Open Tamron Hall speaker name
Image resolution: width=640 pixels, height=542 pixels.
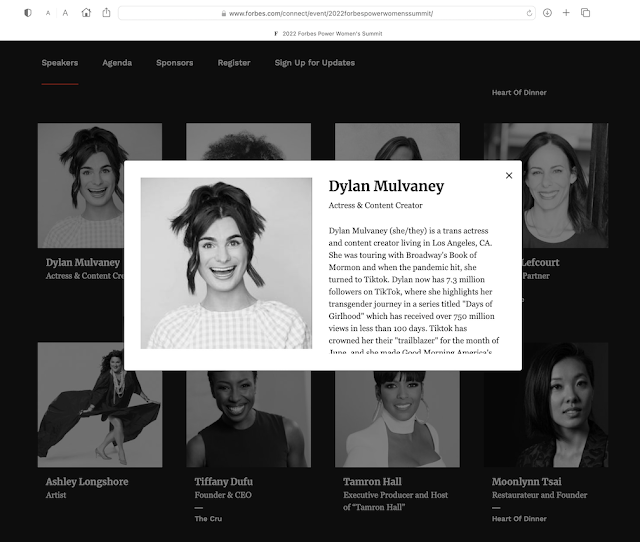[372, 482]
